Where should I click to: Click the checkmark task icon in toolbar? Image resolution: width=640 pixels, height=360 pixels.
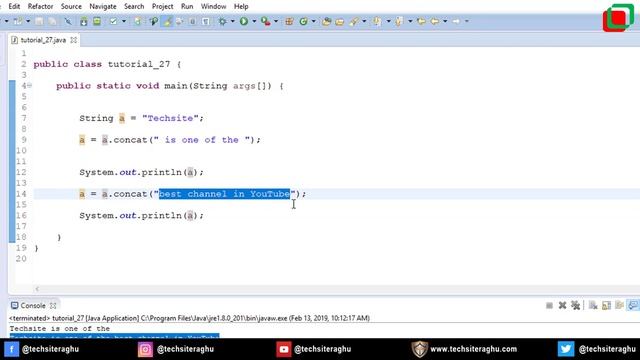pos(113,21)
